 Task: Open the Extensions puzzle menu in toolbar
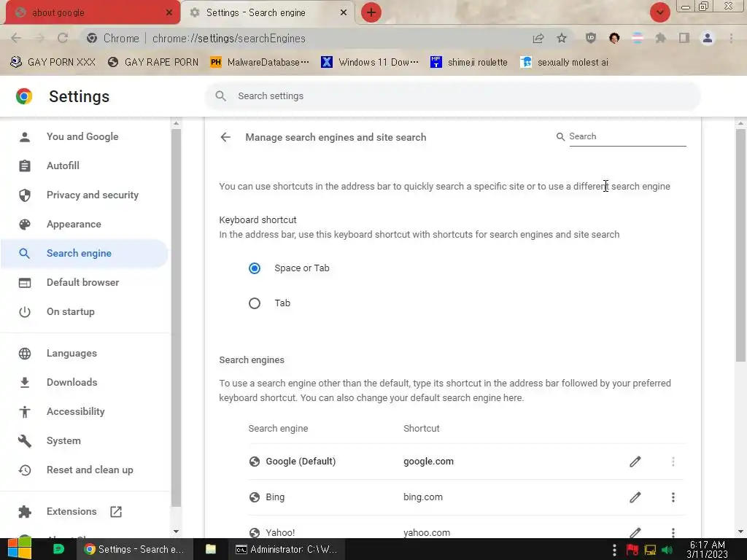tap(661, 38)
